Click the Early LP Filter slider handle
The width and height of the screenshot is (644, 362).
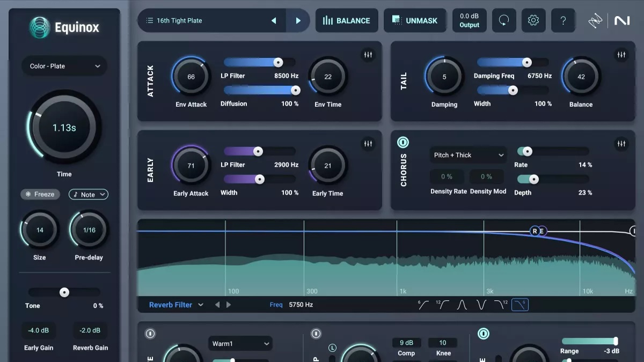(258, 151)
